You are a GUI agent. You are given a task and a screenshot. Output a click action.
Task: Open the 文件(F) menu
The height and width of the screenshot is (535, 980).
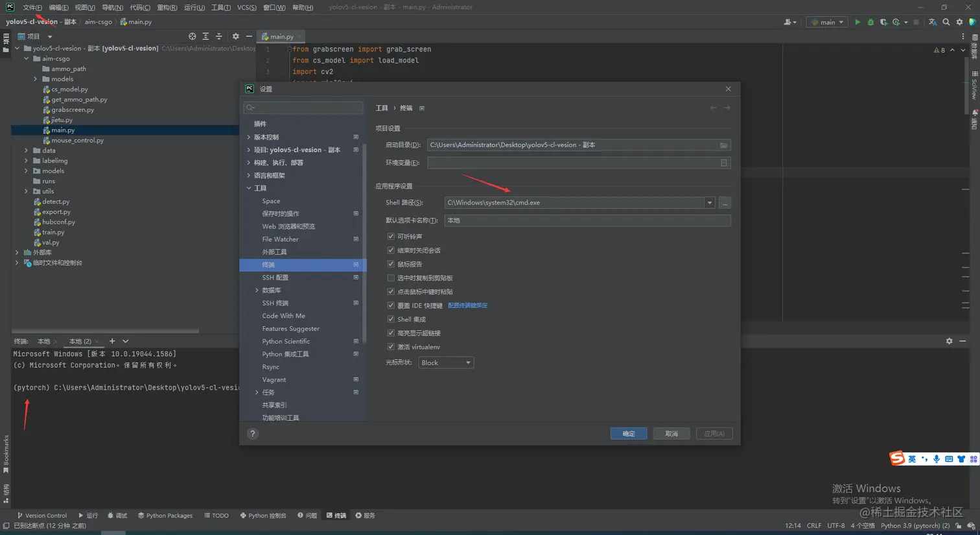32,7
